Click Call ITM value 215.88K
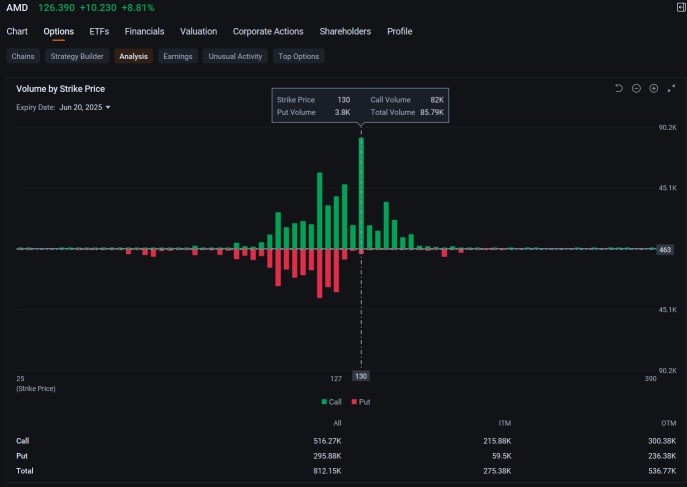The image size is (687, 487). tap(497, 441)
